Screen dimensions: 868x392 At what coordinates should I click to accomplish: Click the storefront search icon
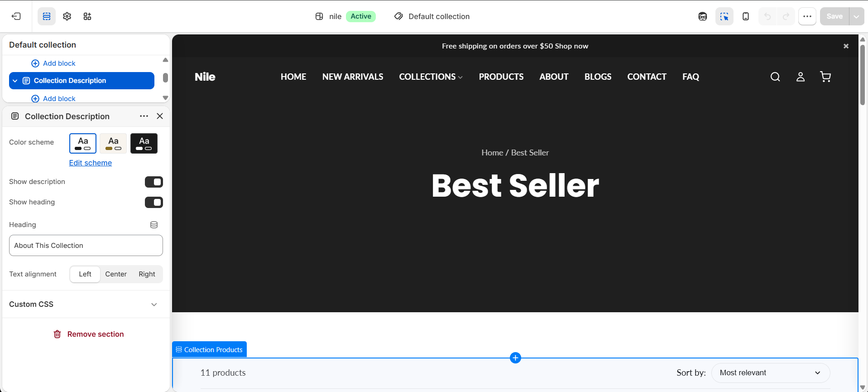click(x=775, y=77)
